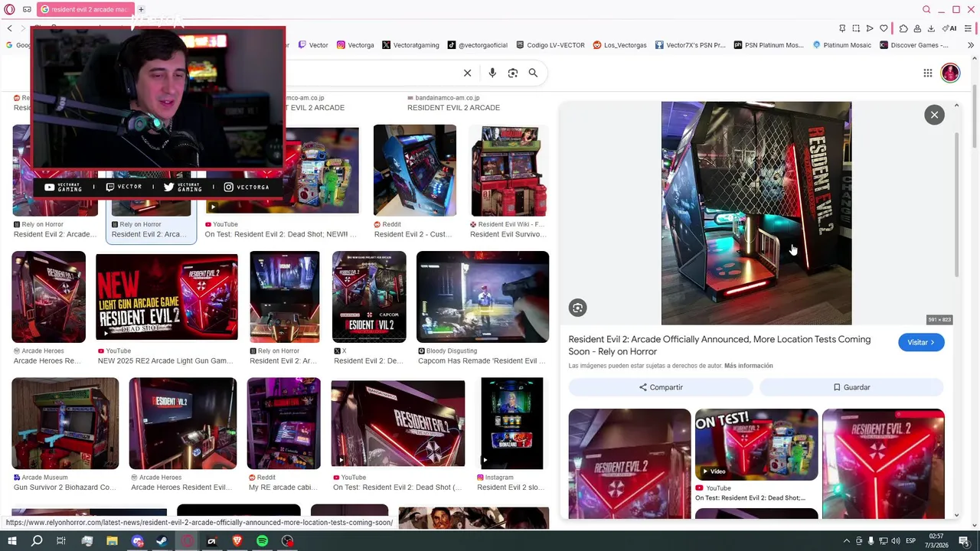Image resolution: width=980 pixels, height=551 pixels.
Task: Open the player send-arrow icon
Action: (x=870, y=28)
